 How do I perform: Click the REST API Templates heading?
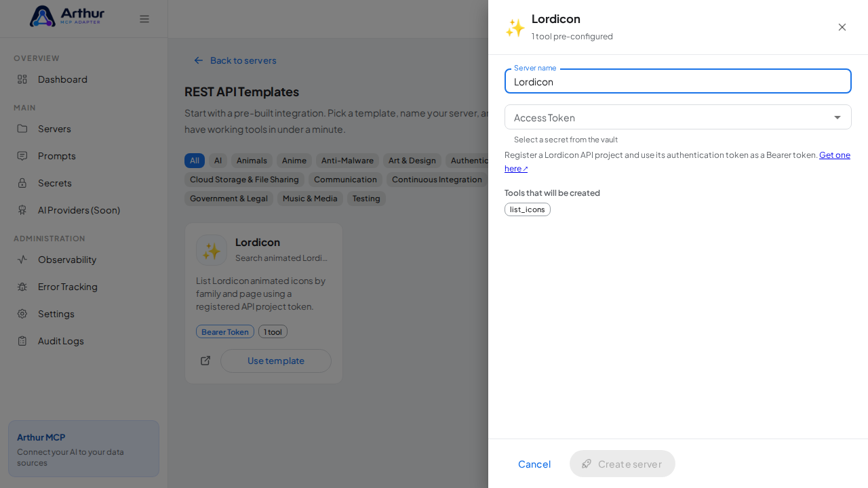click(241, 91)
